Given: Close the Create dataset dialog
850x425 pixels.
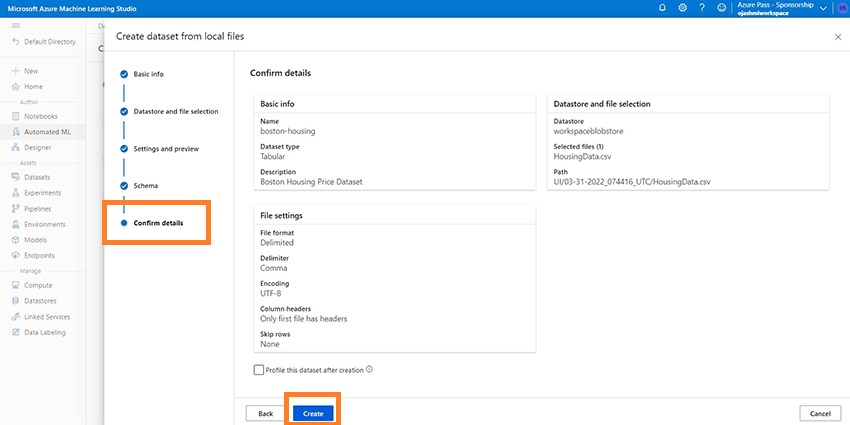Looking at the screenshot, I should [x=837, y=36].
